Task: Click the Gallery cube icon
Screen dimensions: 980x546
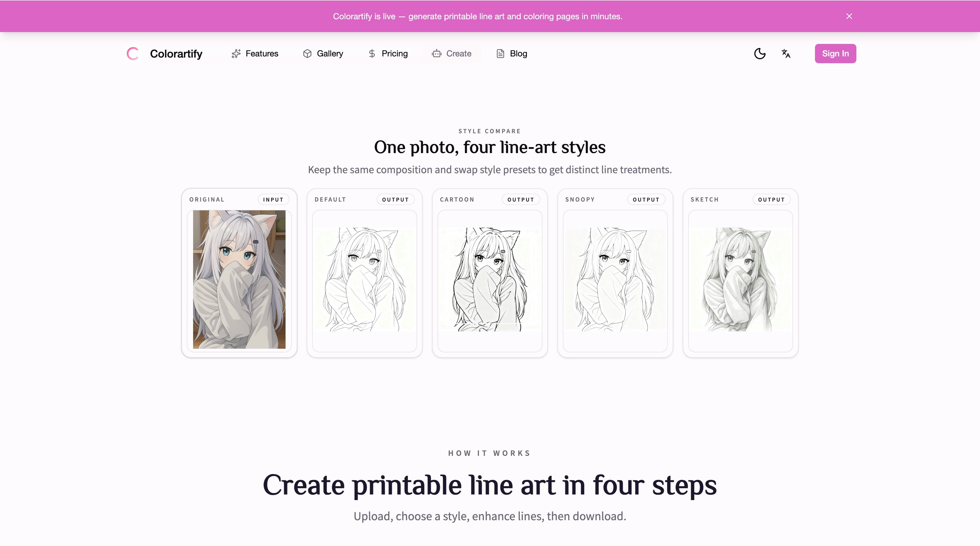Action: (x=307, y=54)
